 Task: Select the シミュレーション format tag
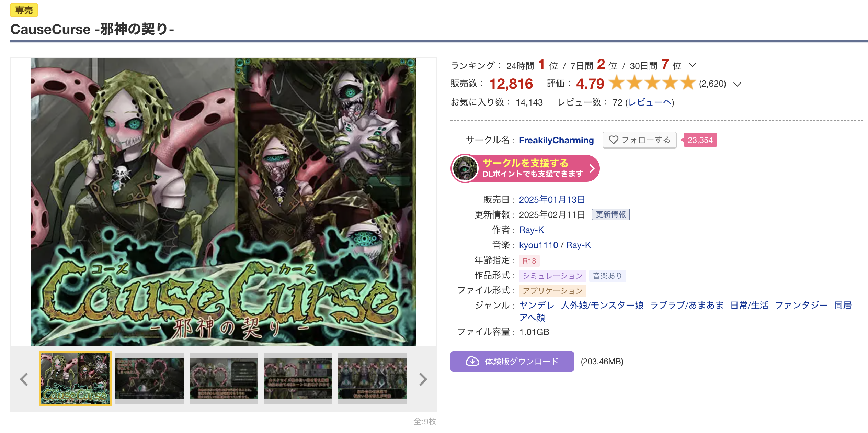coord(552,276)
